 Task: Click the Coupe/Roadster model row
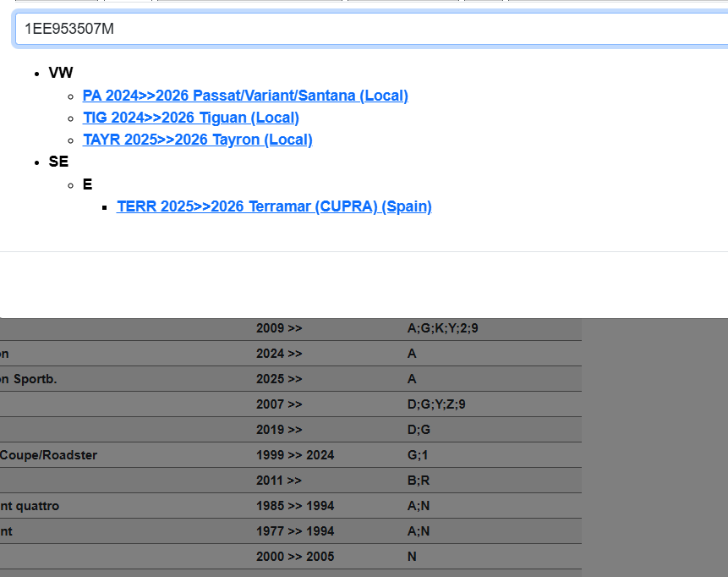[x=49, y=455]
